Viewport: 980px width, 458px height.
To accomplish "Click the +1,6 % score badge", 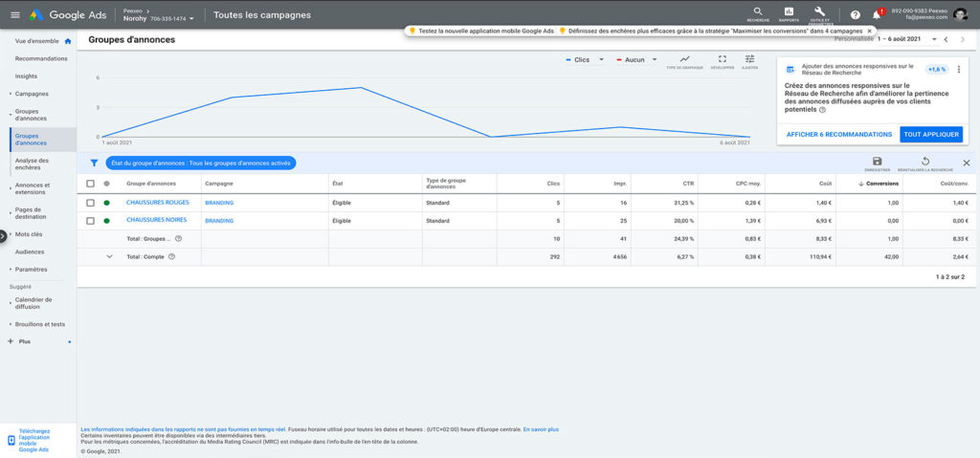I will point(937,70).
